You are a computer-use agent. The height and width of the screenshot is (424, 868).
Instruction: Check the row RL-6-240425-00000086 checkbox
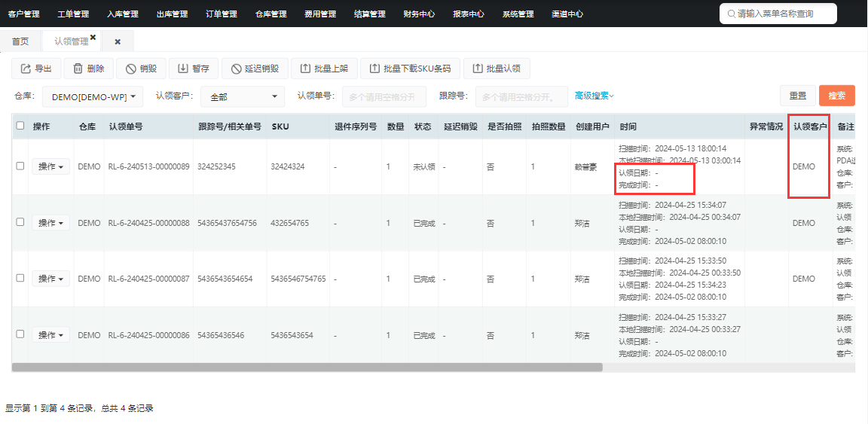click(x=20, y=334)
